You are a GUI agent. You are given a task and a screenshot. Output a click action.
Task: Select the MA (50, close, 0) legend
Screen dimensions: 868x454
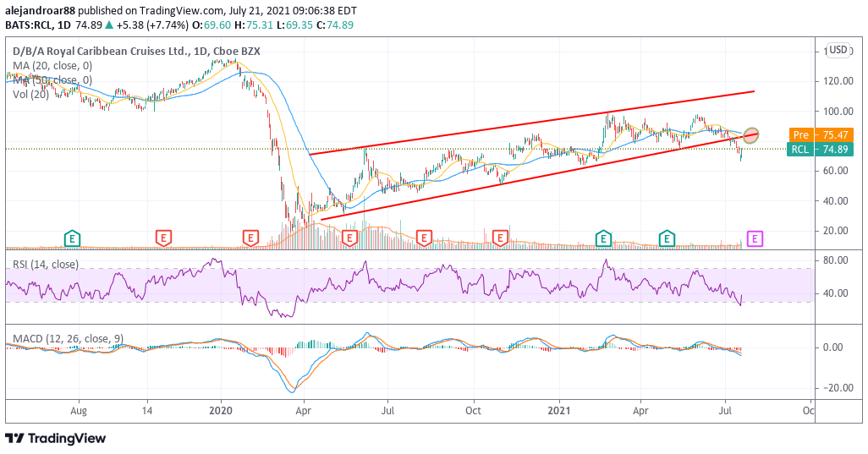(52, 80)
